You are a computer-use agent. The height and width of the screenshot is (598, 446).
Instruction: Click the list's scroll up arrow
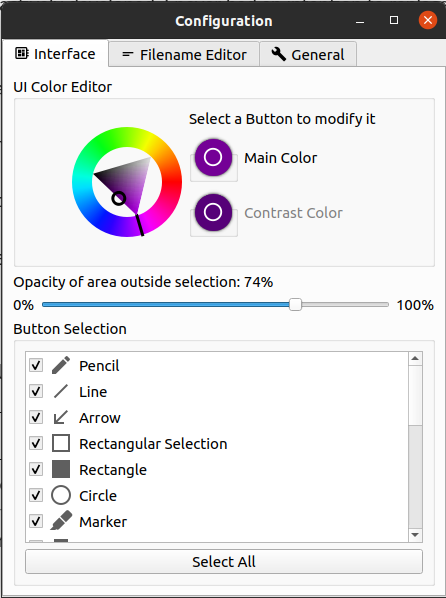click(415, 358)
